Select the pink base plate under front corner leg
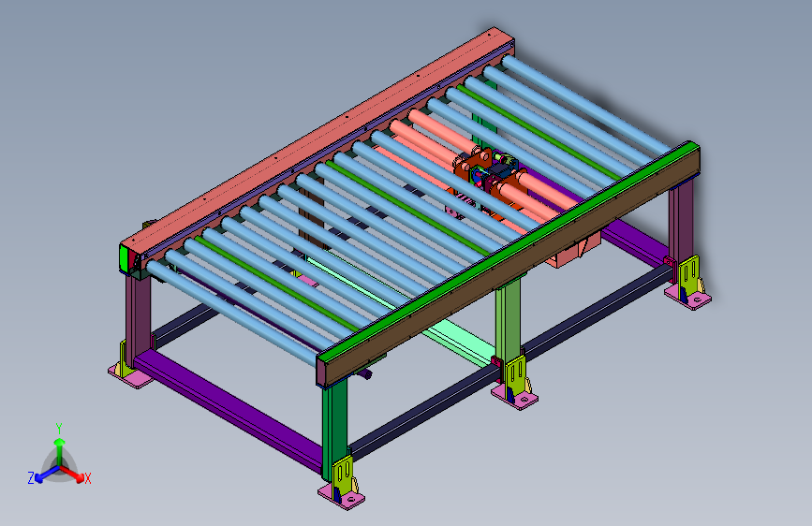 (x=341, y=496)
